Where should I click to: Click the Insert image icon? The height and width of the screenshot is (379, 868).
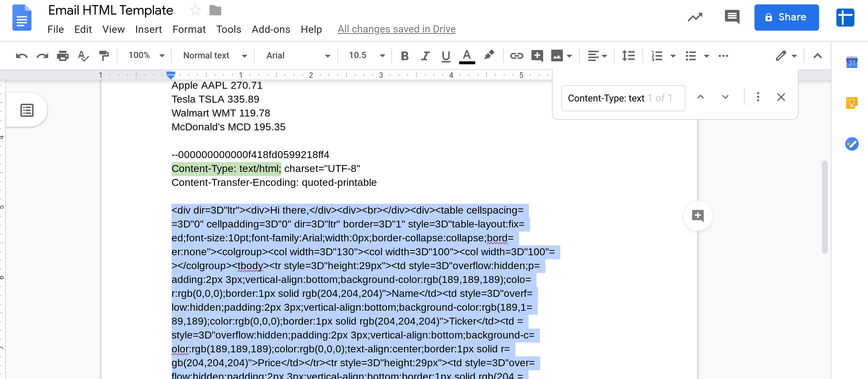pyautogui.click(x=557, y=56)
